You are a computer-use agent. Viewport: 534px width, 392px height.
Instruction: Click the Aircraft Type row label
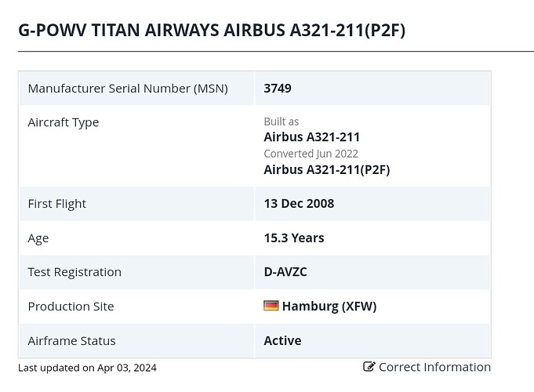tap(64, 122)
